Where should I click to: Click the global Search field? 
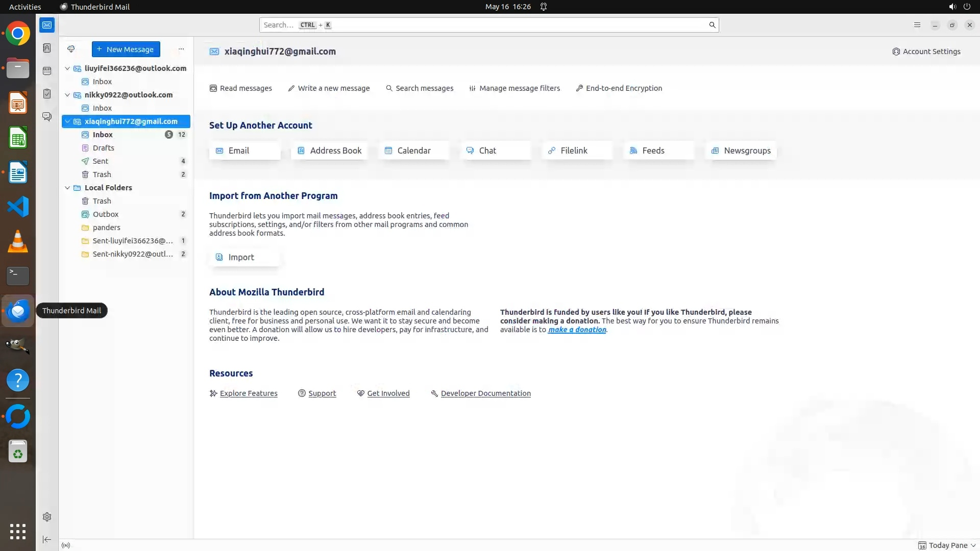click(x=485, y=25)
